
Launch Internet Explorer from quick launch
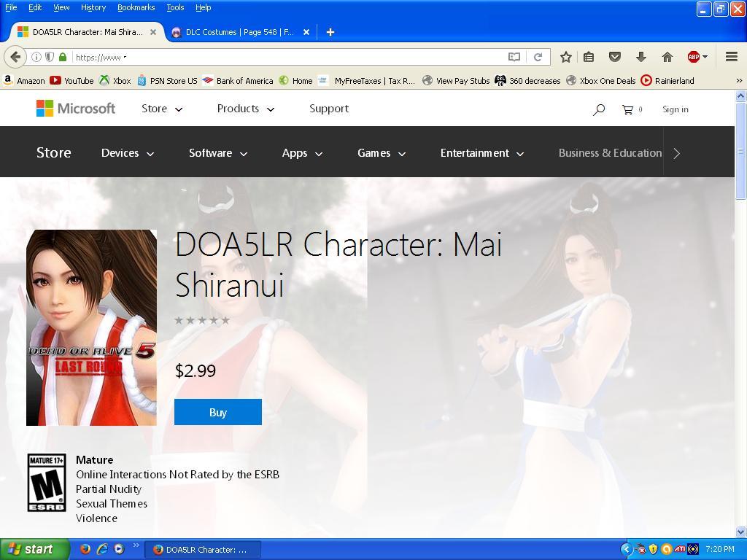pyautogui.click(x=102, y=549)
